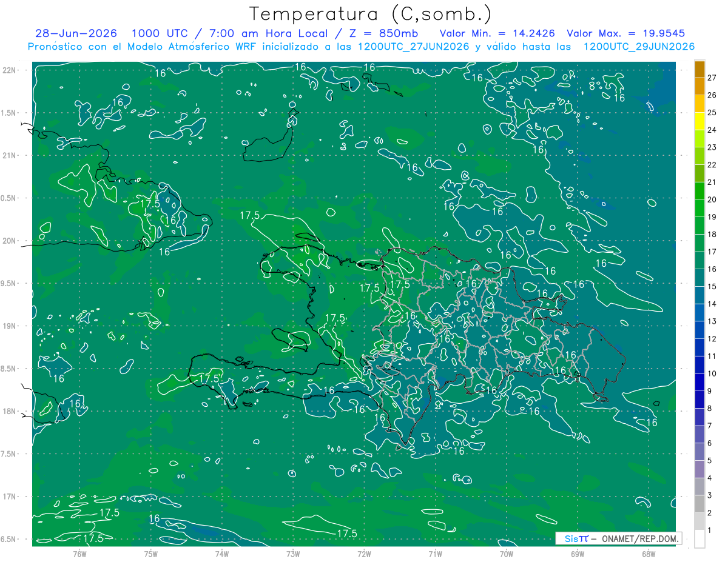Click the '17N' latitude label

click(x=8, y=497)
